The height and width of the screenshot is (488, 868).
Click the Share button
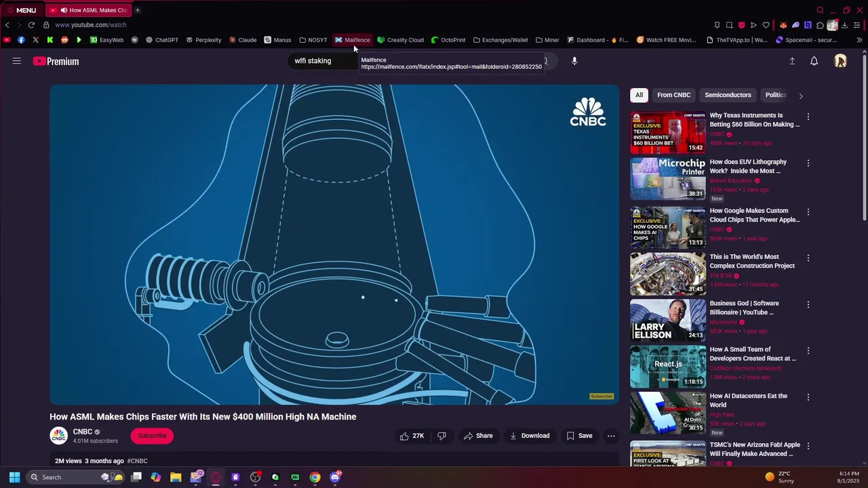coord(478,436)
